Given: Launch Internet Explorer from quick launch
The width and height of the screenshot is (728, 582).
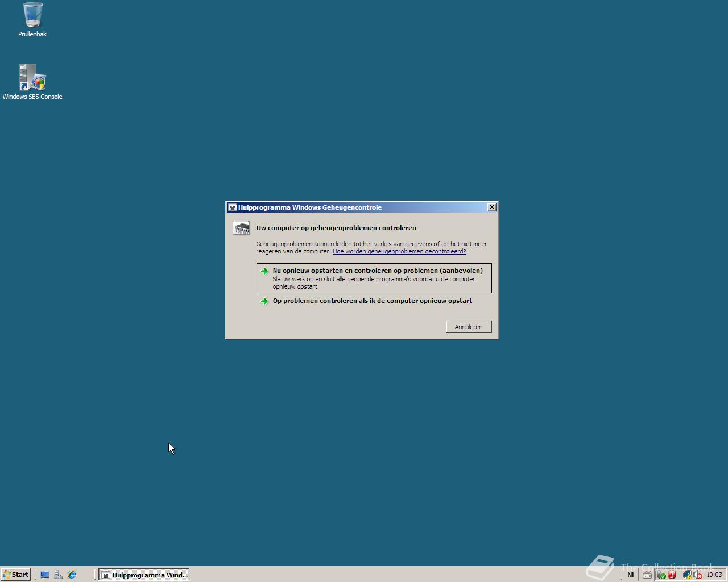Looking at the screenshot, I should tap(72, 575).
